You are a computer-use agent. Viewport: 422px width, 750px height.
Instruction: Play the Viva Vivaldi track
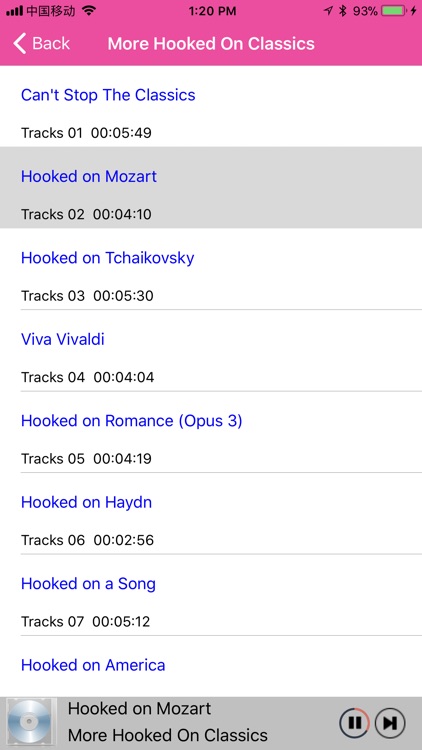[211, 350]
